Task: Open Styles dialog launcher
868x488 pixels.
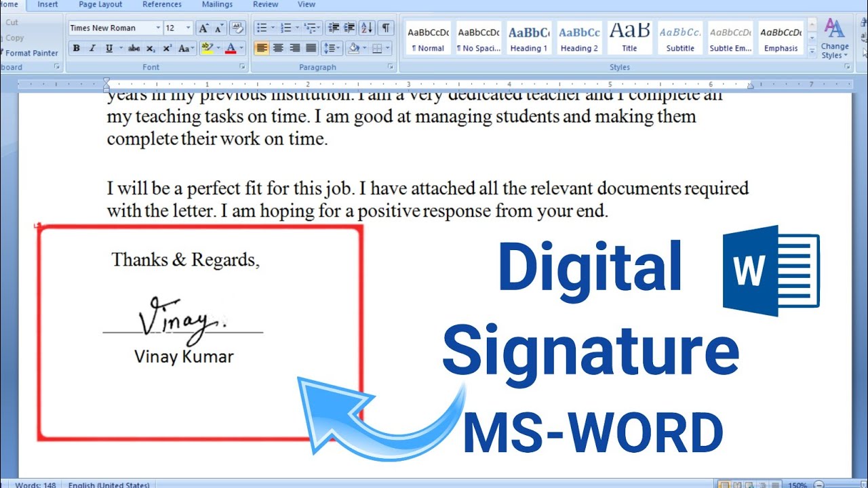Action: (847, 67)
